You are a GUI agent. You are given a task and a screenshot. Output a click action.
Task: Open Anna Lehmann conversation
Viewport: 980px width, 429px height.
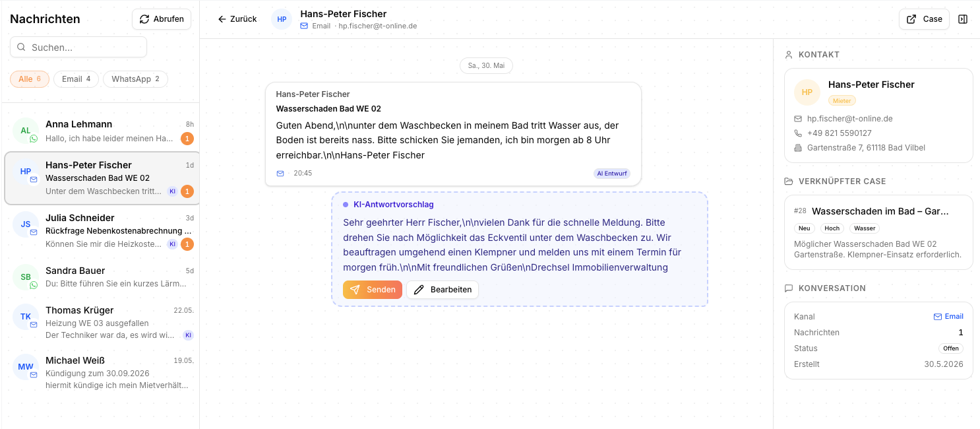coord(101,131)
